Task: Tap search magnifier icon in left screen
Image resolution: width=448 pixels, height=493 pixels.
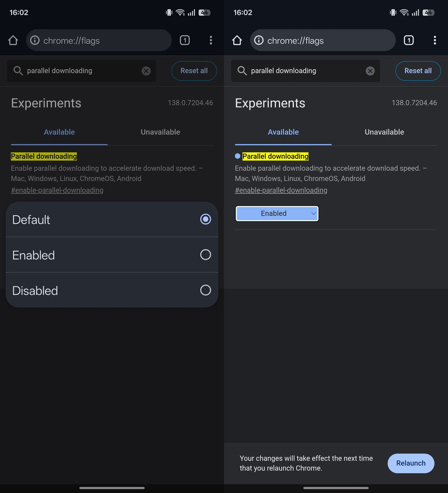Action: click(x=18, y=71)
